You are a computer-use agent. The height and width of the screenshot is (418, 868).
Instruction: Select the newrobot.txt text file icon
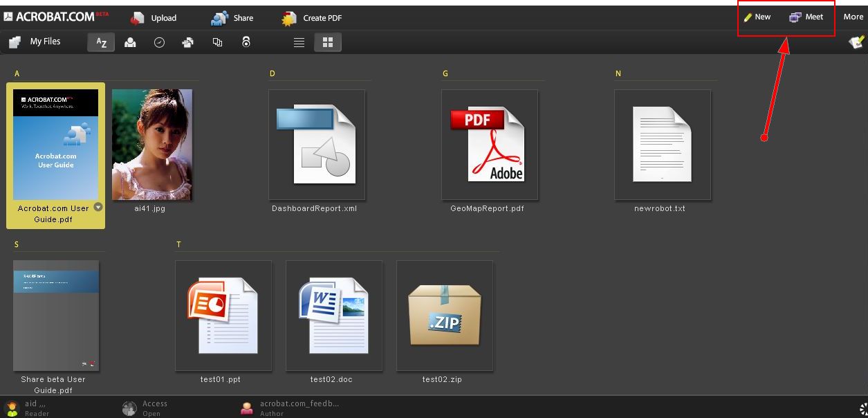coord(663,145)
